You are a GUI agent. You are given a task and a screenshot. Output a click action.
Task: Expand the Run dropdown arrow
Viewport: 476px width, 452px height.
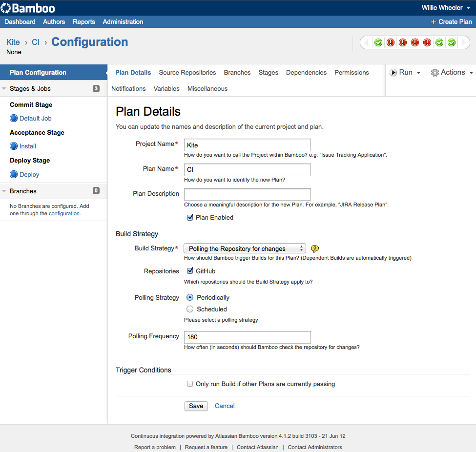pos(418,73)
